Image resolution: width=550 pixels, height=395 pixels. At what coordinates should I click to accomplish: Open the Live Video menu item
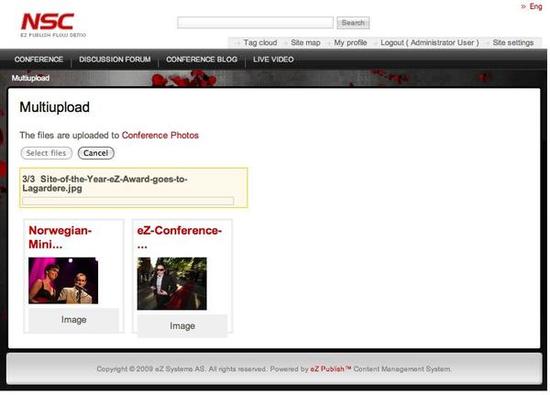tap(273, 59)
